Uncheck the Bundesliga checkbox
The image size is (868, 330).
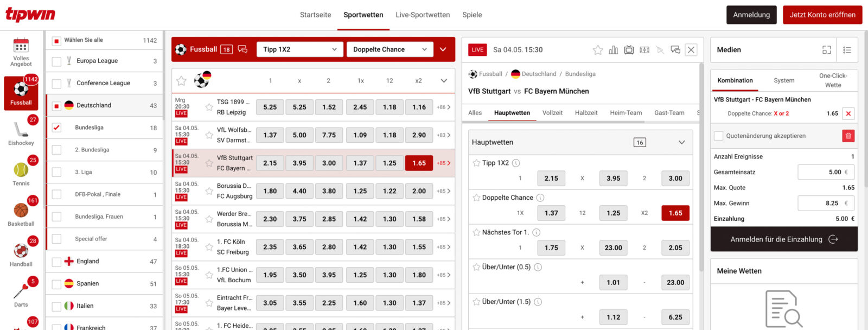56,128
